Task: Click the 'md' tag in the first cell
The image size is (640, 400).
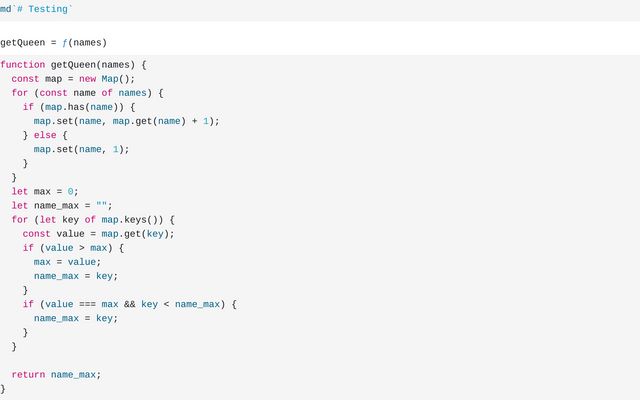Action: click(6, 9)
